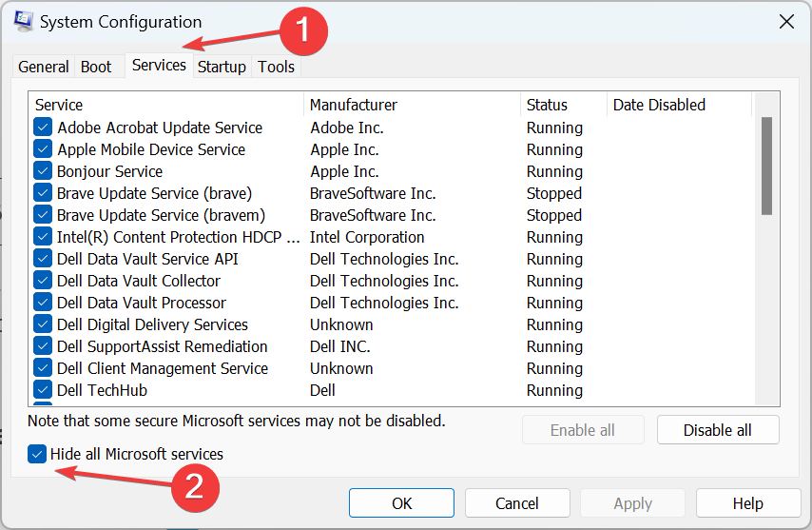Click the System Configuration title bar icon
This screenshot has width=812, height=530.
(x=24, y=21)
